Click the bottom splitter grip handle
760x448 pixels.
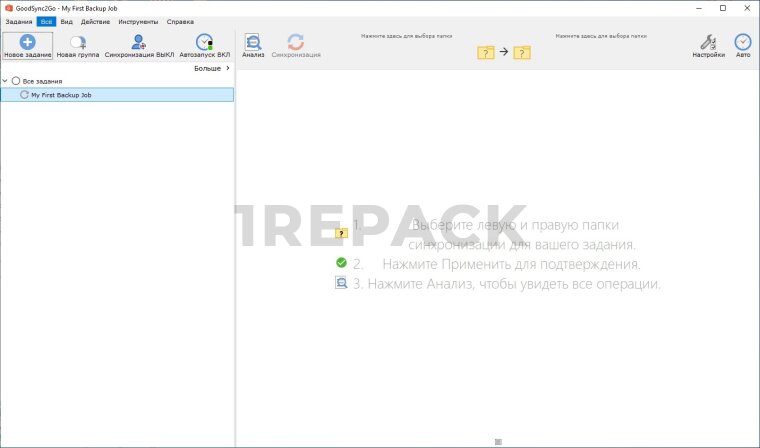[x=498, y=442]
